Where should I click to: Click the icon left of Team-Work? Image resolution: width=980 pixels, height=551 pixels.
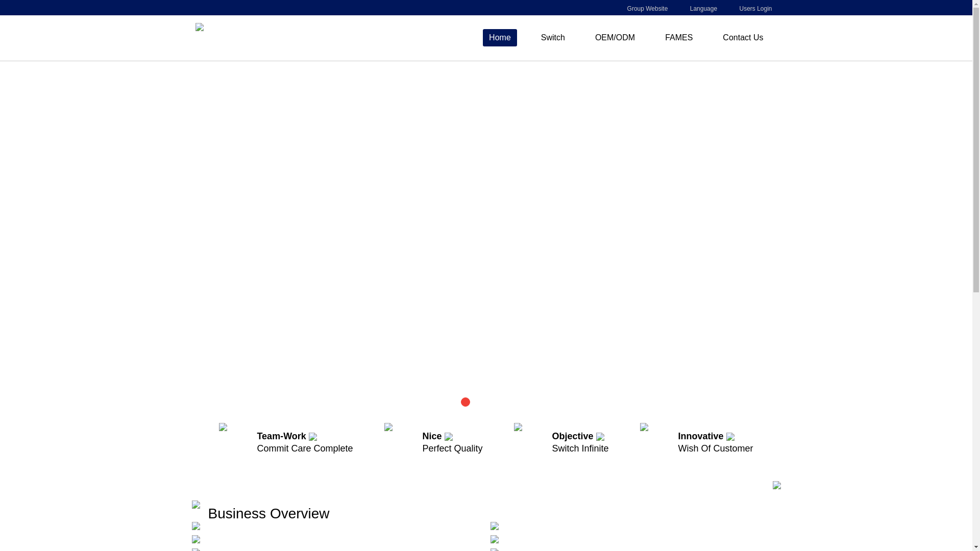223,427
